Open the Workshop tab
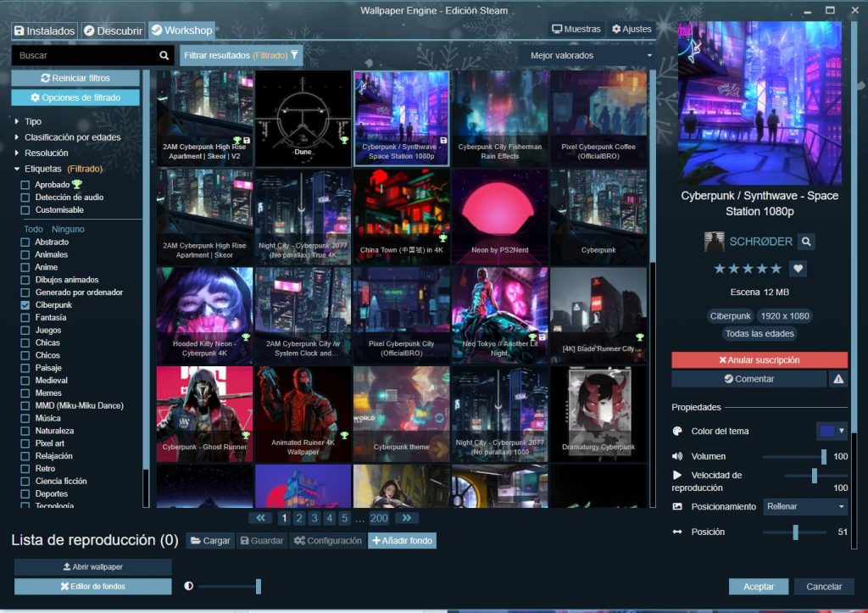This screenshot has height=613, width=868. tap(181, 30)
